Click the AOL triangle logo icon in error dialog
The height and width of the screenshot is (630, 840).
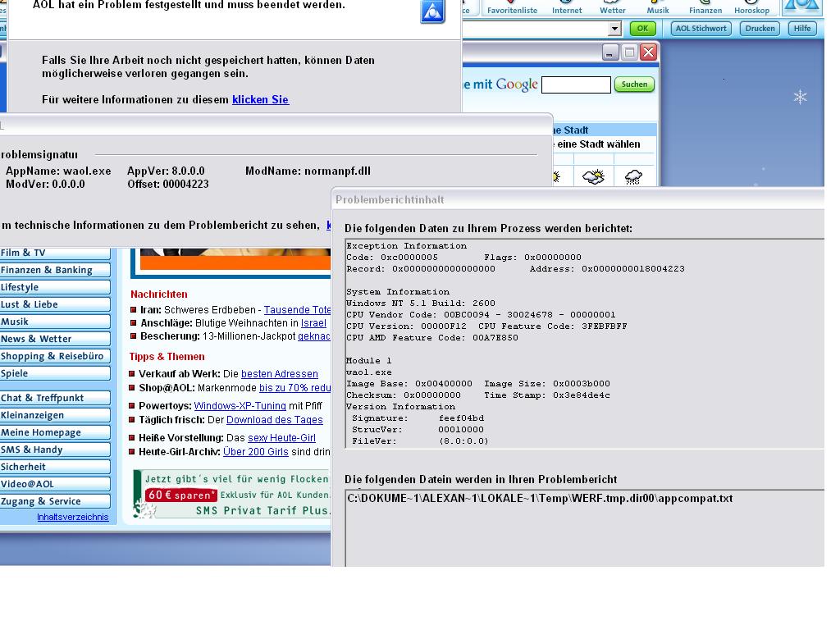point(433,11)
